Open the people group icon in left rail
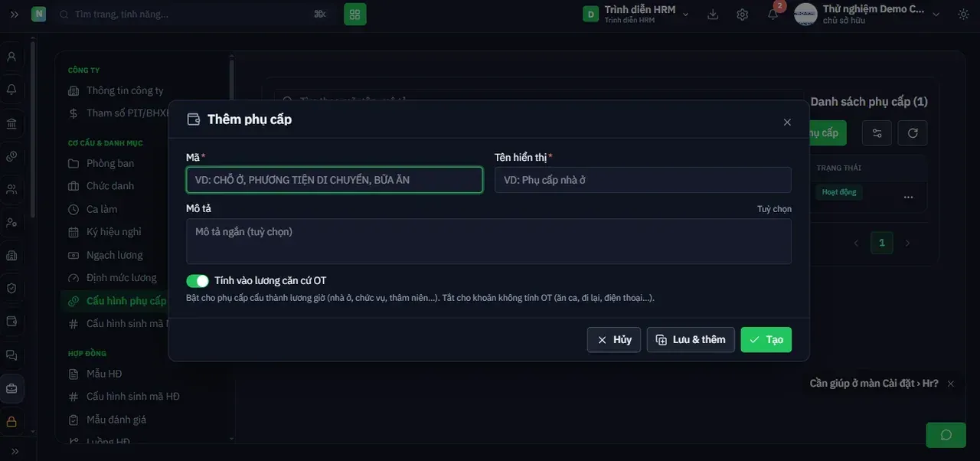Screen dimensions: 980x461 tap(11, 189)
